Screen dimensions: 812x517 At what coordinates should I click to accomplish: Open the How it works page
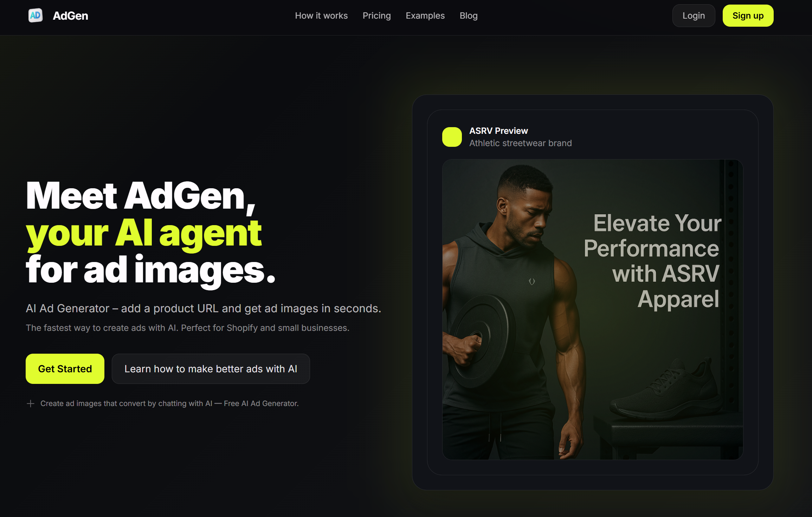point(321,16)
